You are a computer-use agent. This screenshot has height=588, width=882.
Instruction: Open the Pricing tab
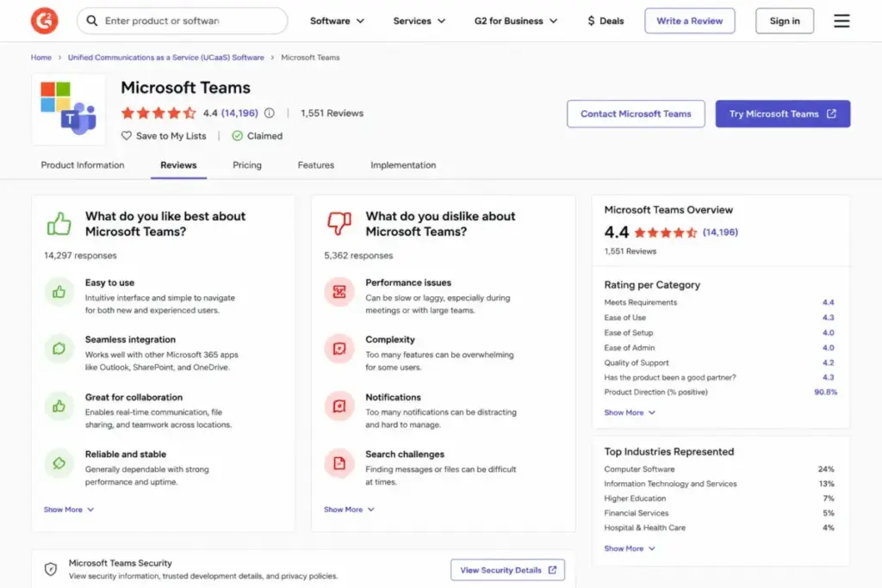pos(247,165)
